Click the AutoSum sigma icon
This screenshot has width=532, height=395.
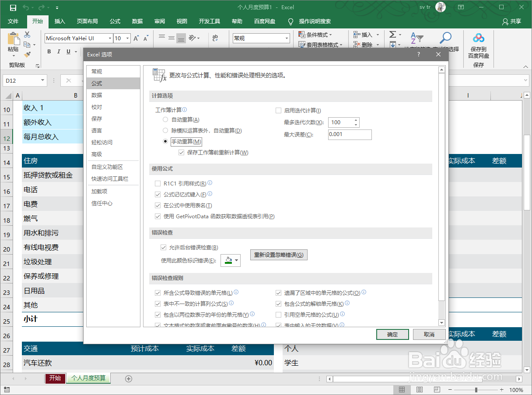(392, 35)
